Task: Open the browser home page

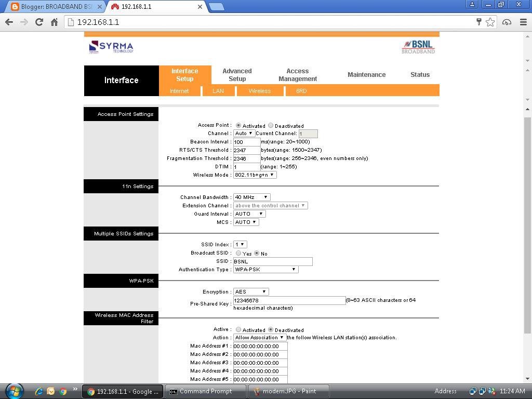Action: pos(54,22)
